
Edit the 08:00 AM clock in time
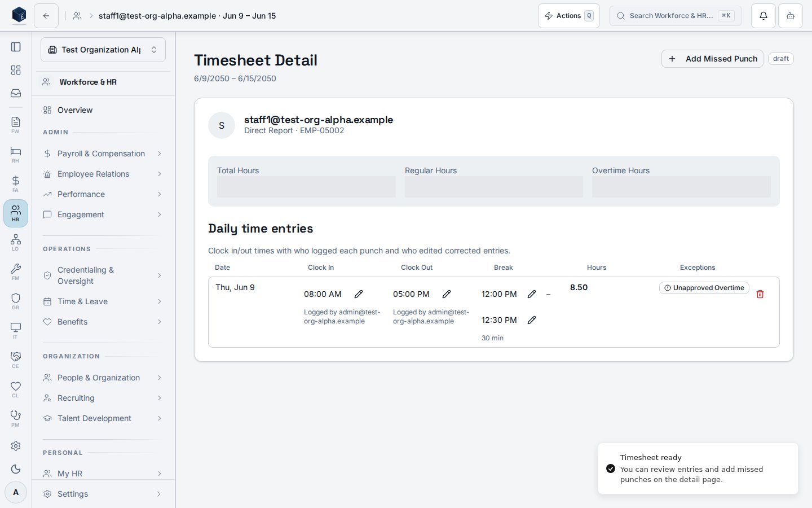click(x=359, y=294)
